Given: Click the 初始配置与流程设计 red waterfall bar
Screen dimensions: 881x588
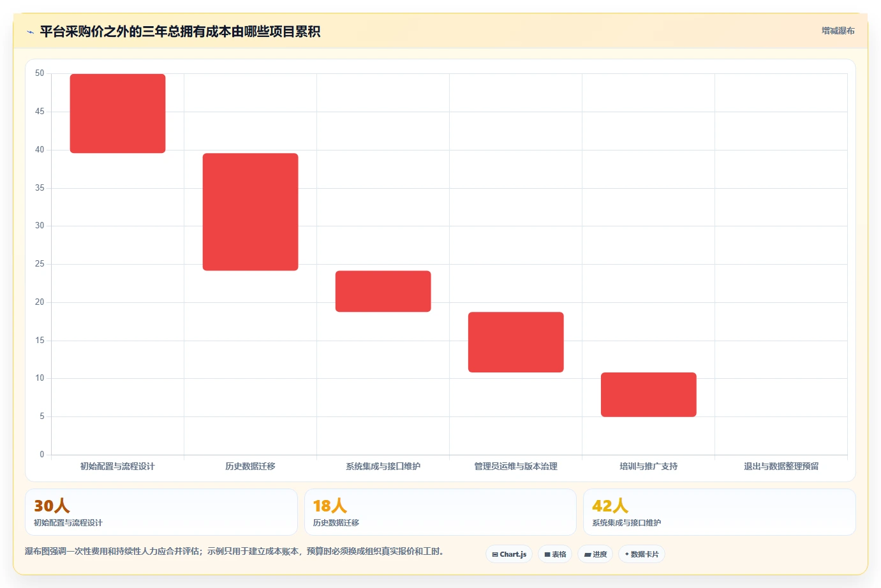Looking at the screenshot, I should (117, 114).
